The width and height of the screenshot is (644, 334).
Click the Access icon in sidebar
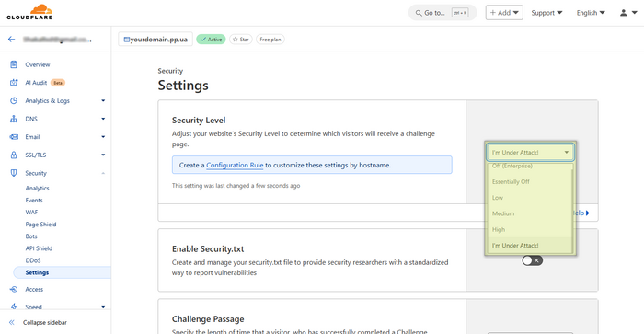(x=14, y=289)
